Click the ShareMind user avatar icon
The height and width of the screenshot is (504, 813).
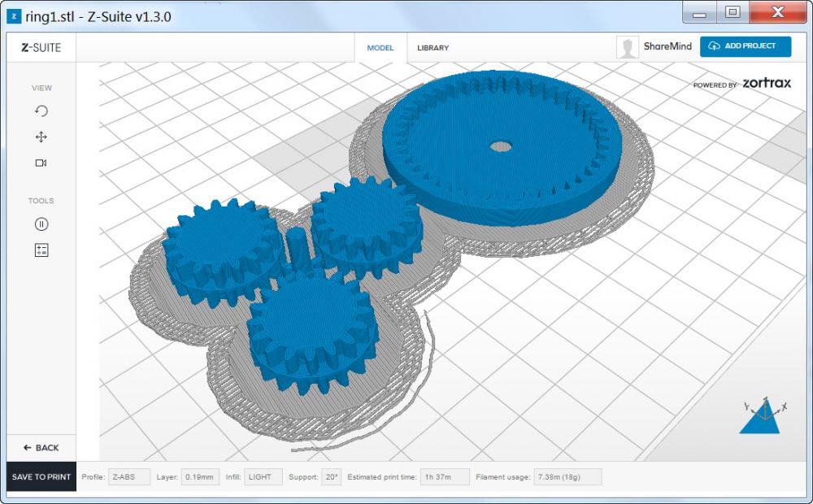pos(627,47)
